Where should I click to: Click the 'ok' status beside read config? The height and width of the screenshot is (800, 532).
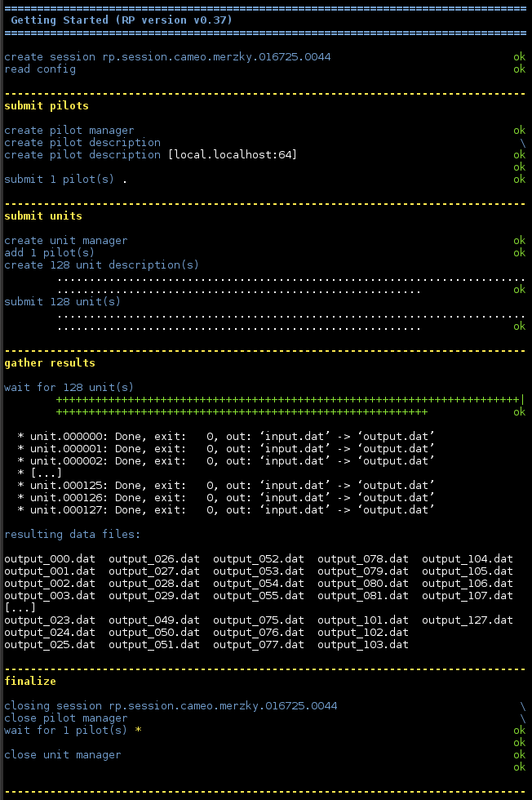coord(519,69)
